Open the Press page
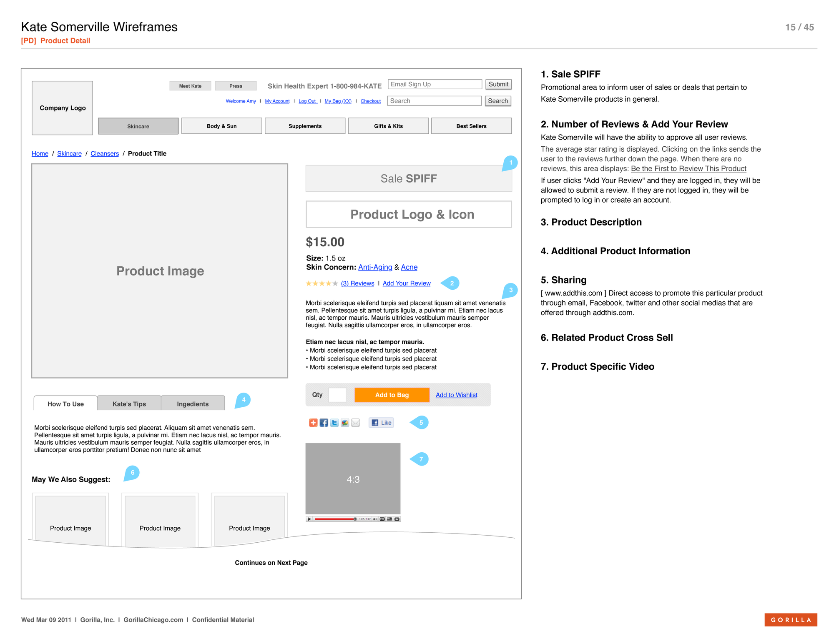 click(x=236, y=86)
